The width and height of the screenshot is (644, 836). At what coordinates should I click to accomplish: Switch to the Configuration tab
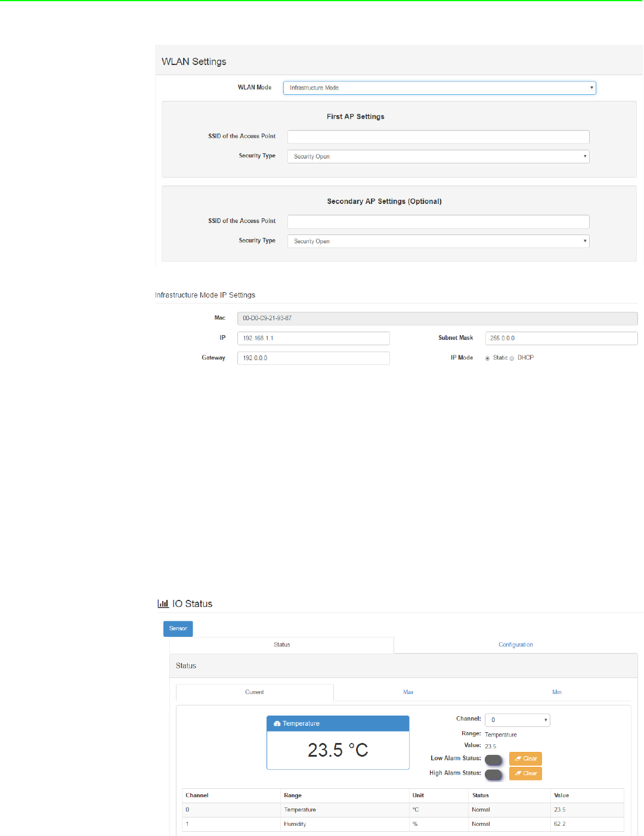pos(516,645)
